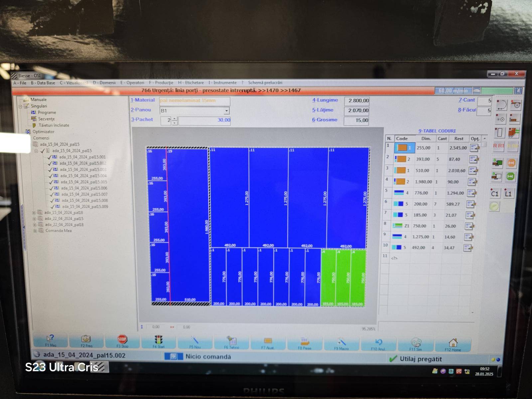Click the R R1 toolbar icon
This screenshot has width=532, height=399.
tap(498, 146)
